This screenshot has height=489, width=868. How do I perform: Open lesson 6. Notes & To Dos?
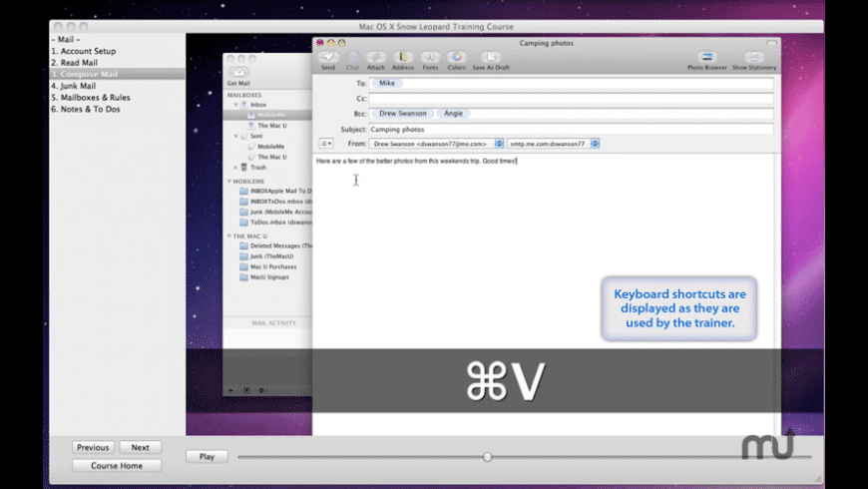tap(85, 109)
